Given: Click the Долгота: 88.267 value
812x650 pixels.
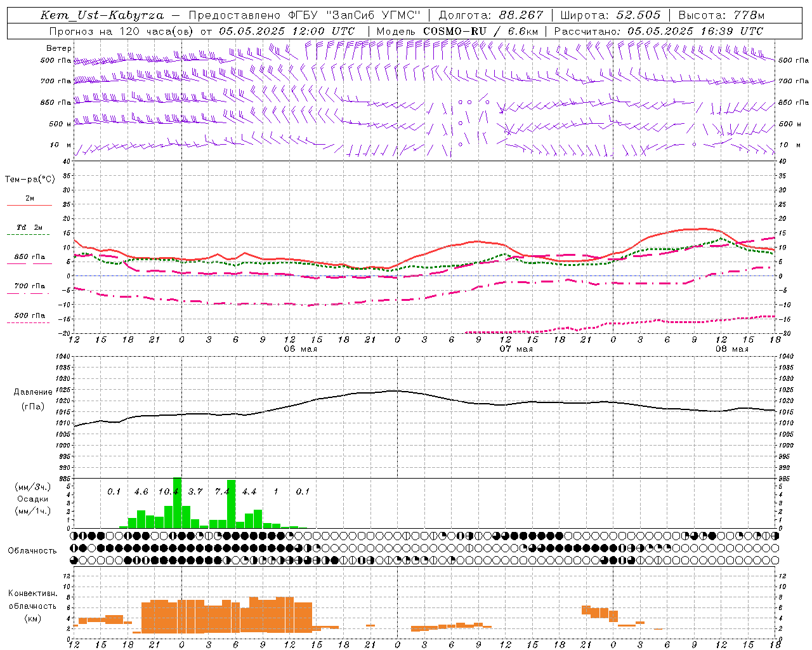Looking at the screenshot, I should (x=491, y=15).
